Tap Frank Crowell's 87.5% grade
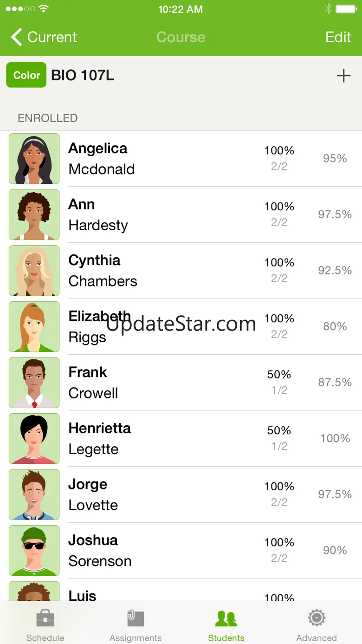Screen dimensions: 362x644 point(335,383)
